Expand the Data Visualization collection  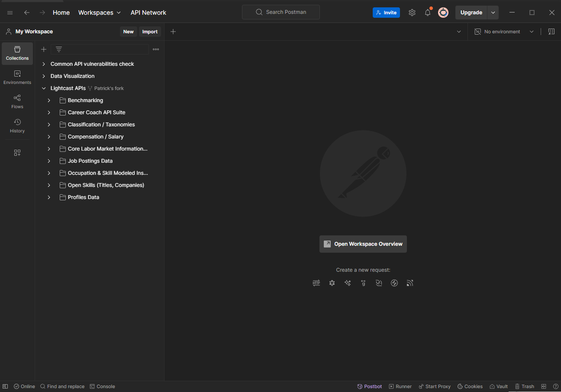[x=44, y=76]
